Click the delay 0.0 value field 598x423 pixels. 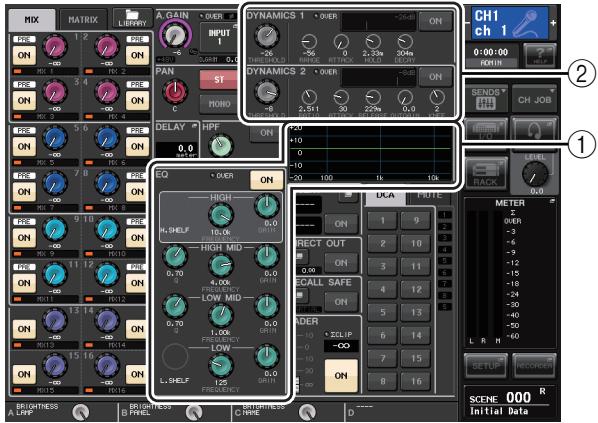coord(177,150)
